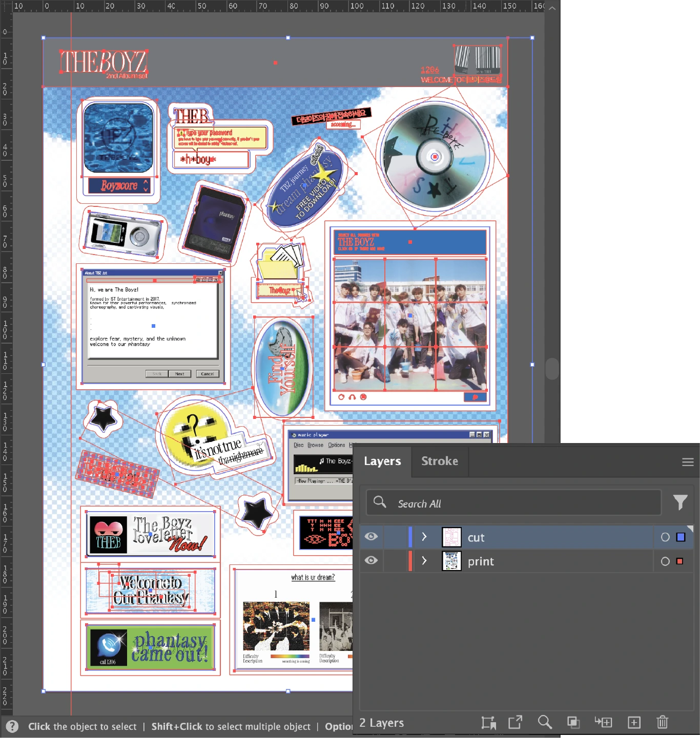Delete selection with the trash icon
The height and width of the screenshot is (738, 700).
pyautogui.click(x=662, y=723)
